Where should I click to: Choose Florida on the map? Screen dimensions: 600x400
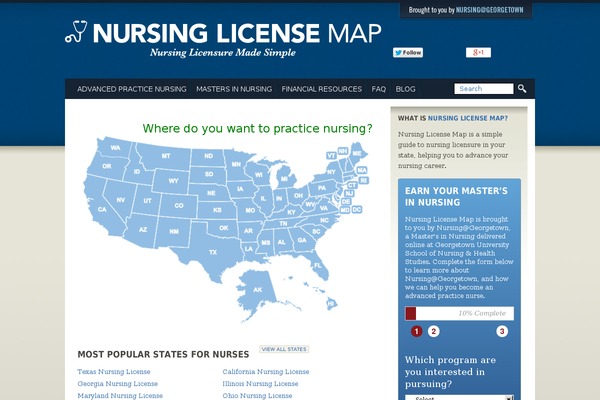click(318, 265)
